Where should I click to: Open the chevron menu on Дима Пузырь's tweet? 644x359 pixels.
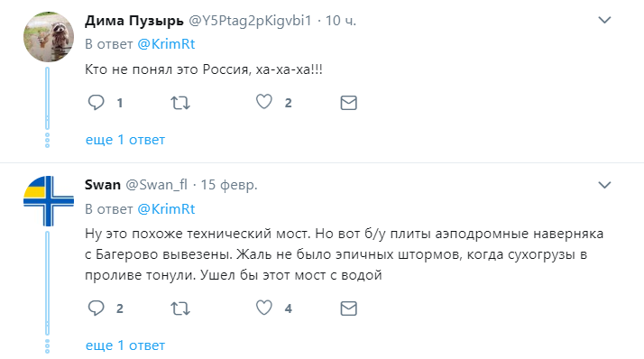pyautogui.click(x=604, y=20)
